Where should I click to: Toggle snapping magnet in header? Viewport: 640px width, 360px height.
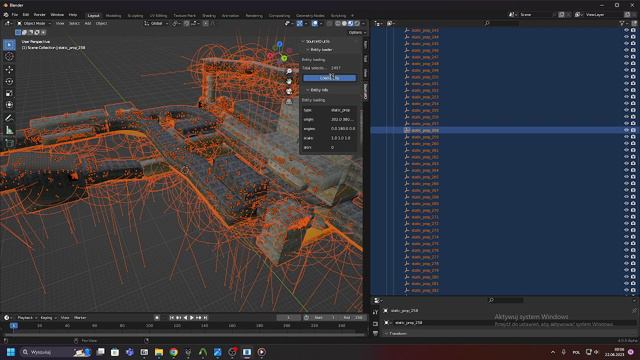pyautogui.click(x=187, y=23)
